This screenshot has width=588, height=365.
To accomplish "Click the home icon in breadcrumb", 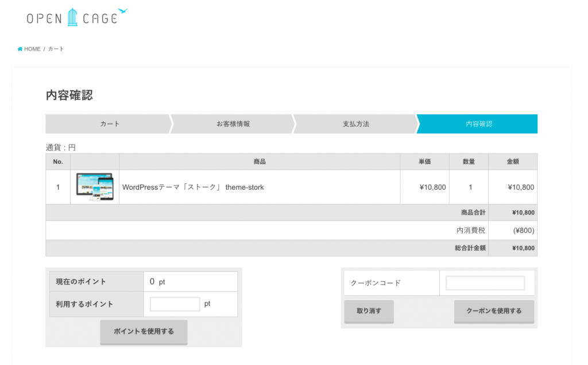I will (20, 49).
